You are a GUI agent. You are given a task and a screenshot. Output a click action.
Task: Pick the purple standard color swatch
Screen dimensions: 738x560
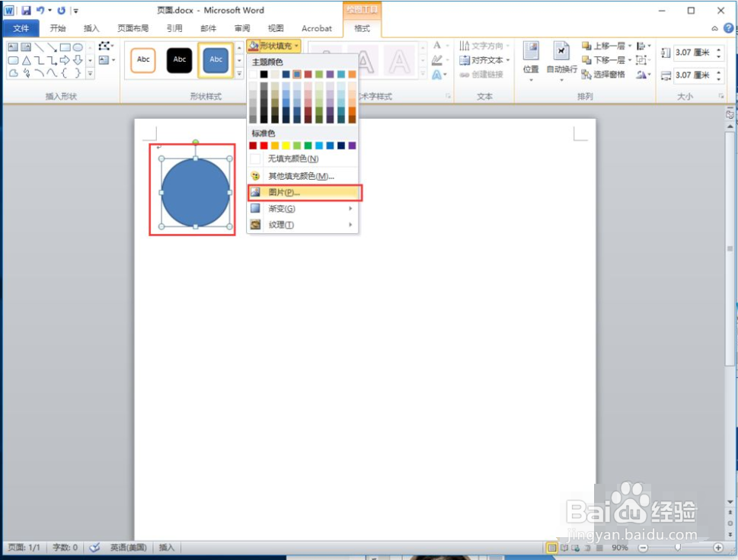click(x=352, y=146)
